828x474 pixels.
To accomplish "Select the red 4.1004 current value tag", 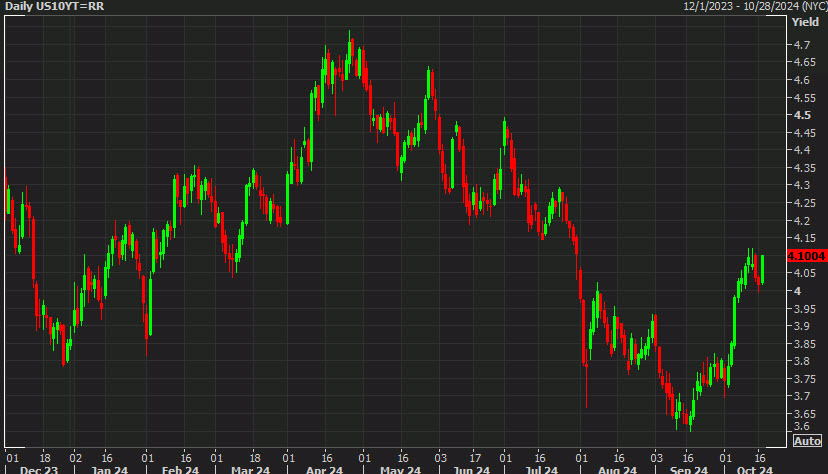I will click(806, 256).
